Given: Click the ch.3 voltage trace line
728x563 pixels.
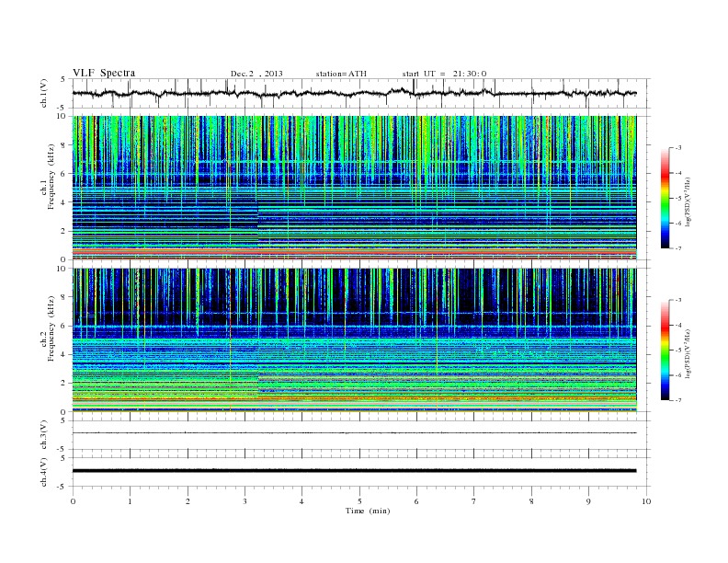Looking at the screenshot, I should click(354, 433).
